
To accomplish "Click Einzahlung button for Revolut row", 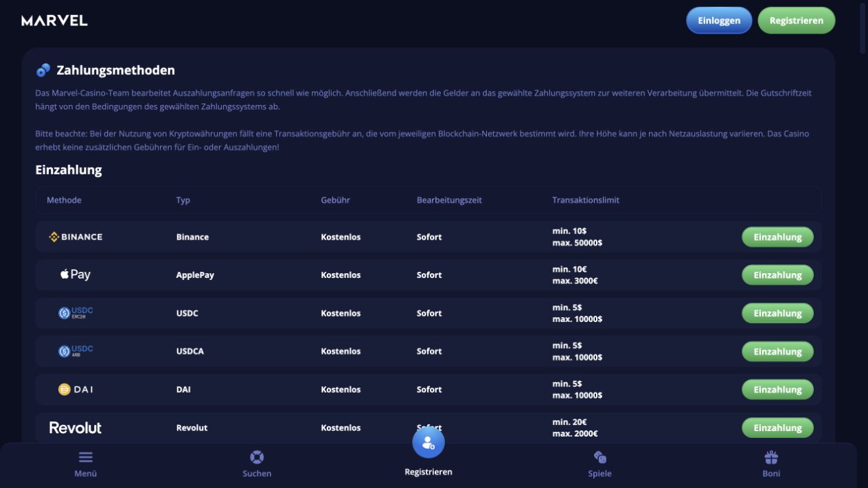I will click(x=777, y=428).
